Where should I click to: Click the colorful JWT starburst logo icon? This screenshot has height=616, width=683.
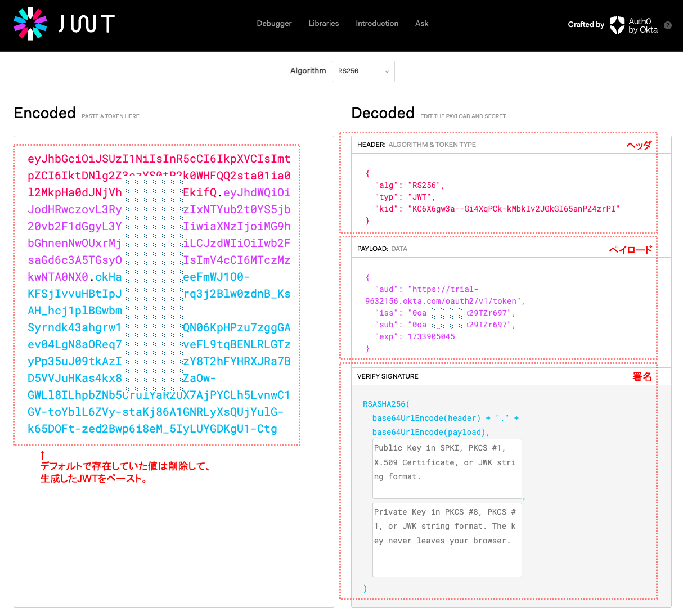click(30, 24)
